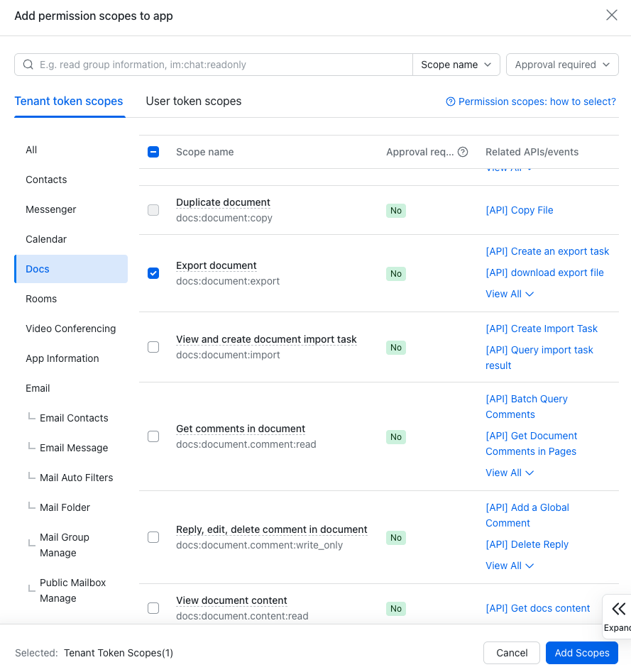Toggle the select-all header checkbox
This screenshot has width=631, height=672.
click(153, 152)
